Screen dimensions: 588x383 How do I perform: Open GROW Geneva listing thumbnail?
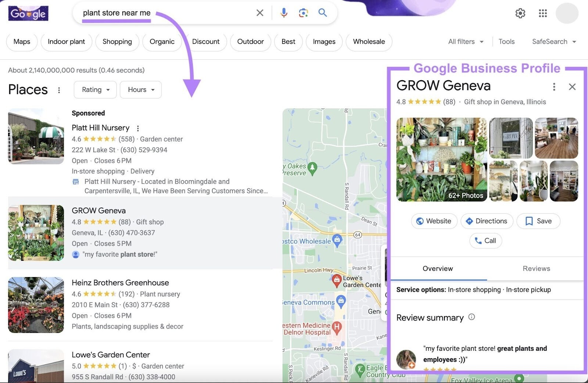36,233
